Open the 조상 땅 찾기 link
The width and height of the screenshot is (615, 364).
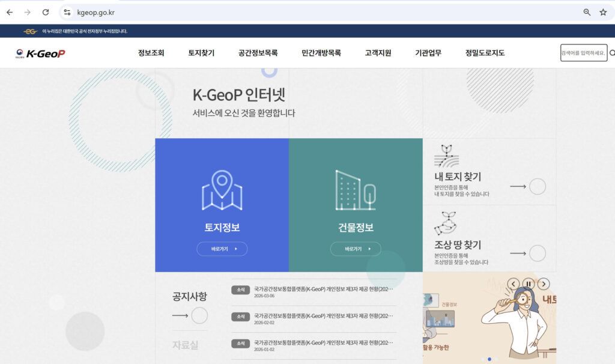coord(458,245)
